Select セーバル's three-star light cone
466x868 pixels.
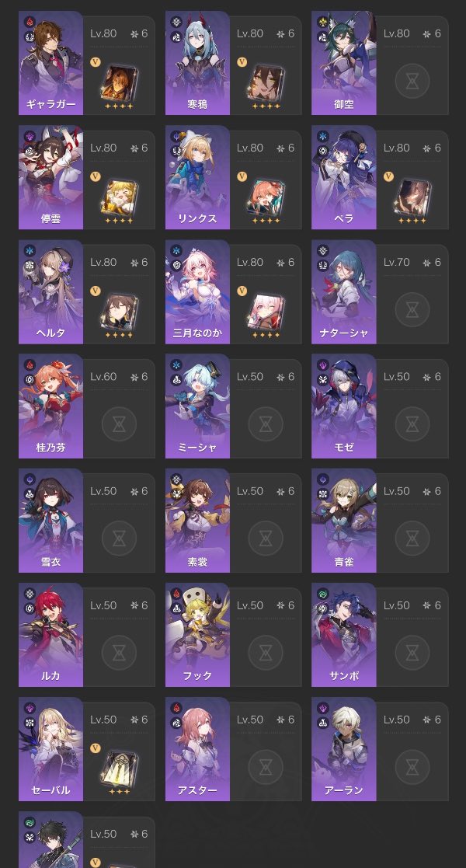[119, 769]
